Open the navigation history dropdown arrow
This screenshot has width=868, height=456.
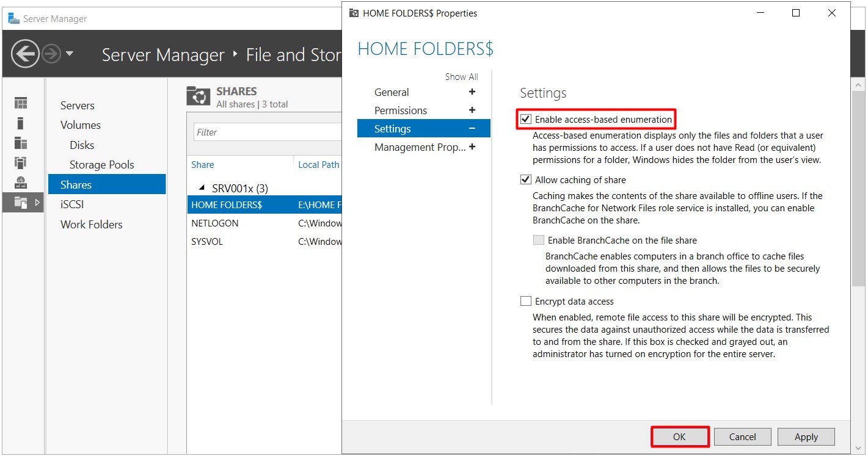click(69, 54)
